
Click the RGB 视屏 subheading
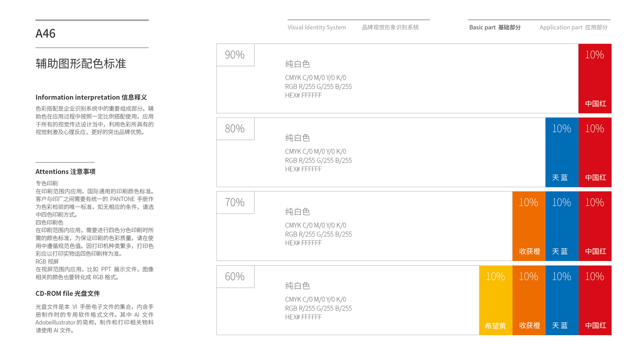tap(47, 262)
